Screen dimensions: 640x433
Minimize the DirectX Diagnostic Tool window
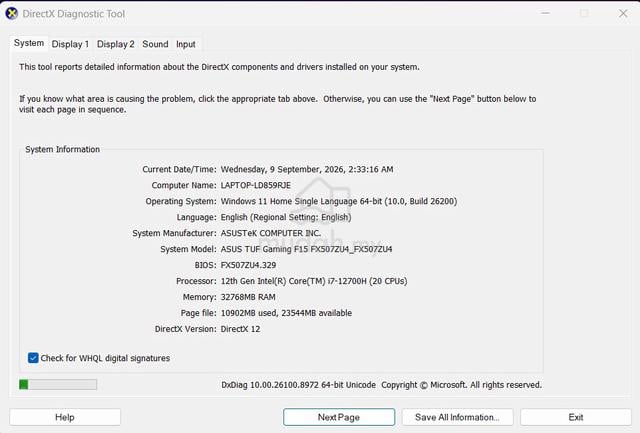(545, 13)
